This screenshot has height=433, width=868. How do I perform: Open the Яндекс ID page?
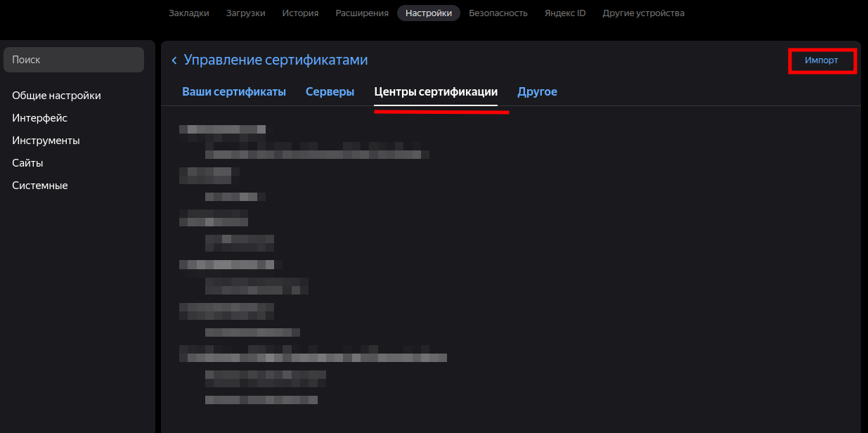click(x=564, y=13)
